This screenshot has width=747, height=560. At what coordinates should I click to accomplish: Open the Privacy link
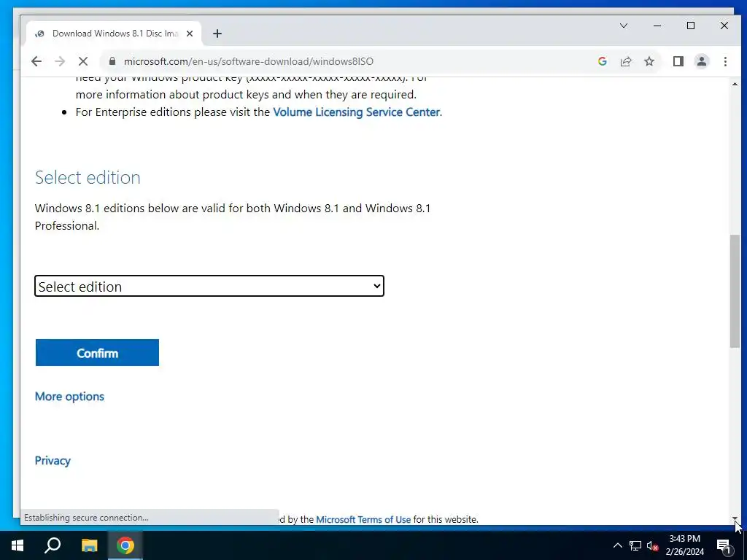tap(53, 461)
